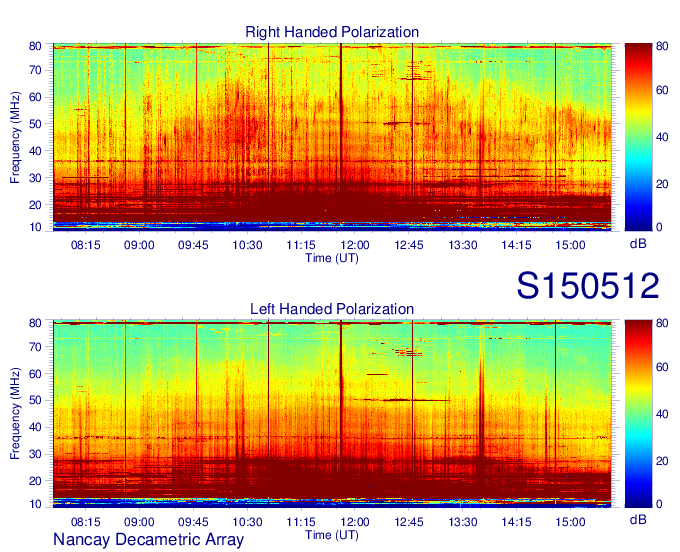Click the 80 MHz tick label of the top plot

coord(35,46)
